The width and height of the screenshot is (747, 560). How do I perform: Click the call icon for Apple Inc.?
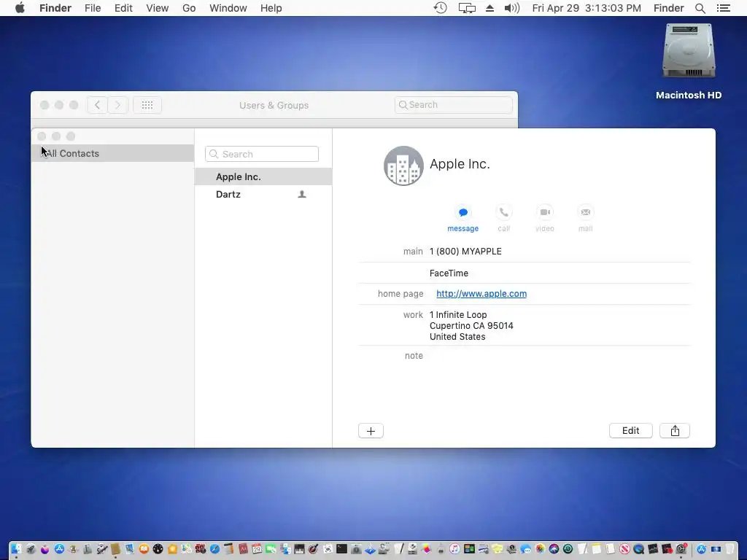(x=503, y=212)
